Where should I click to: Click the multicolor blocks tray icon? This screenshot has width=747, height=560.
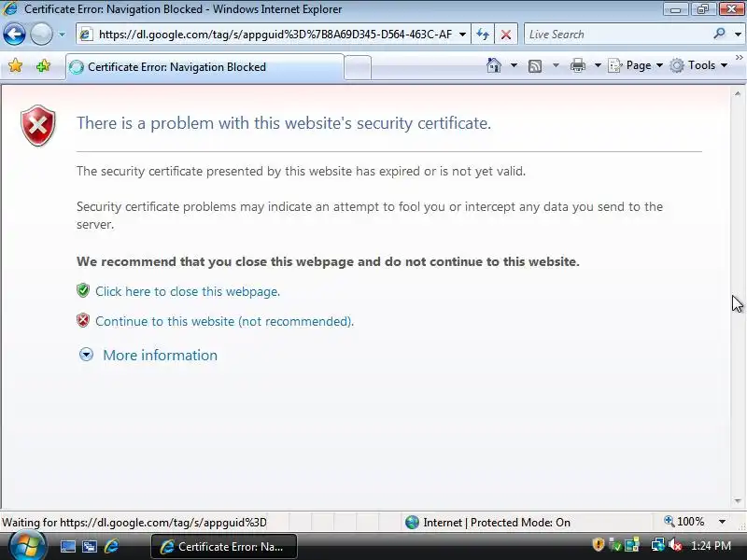pos(632,545)
